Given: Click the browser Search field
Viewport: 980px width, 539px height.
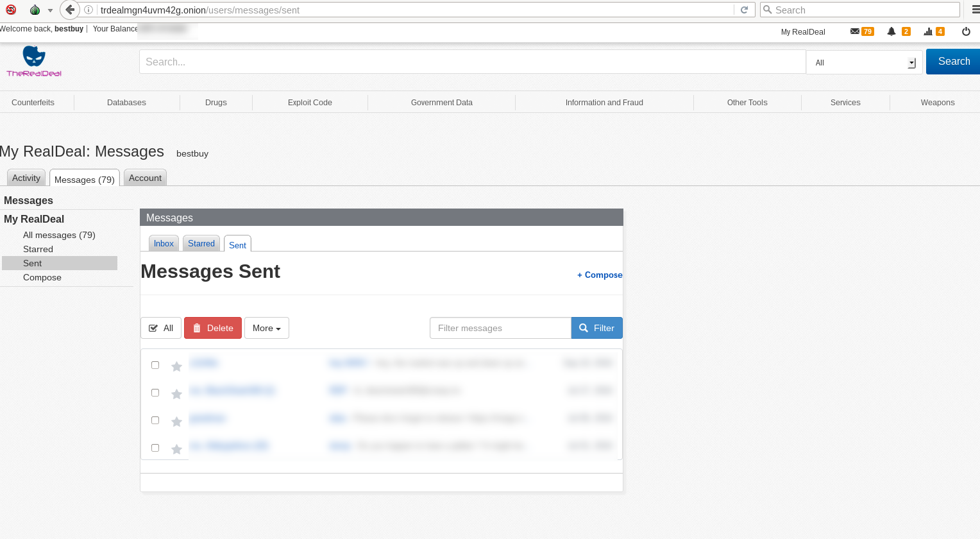Looking at the screenshot, I should click(x=859, y=10).
